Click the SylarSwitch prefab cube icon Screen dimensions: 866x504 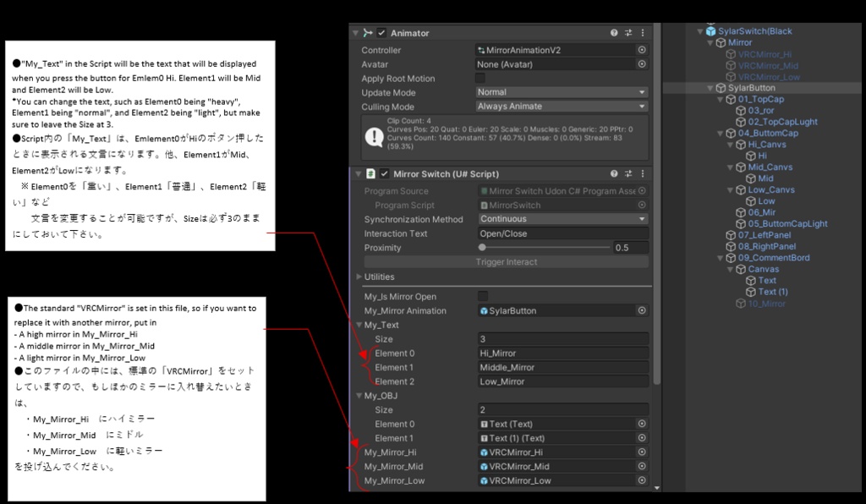(710, 31)
